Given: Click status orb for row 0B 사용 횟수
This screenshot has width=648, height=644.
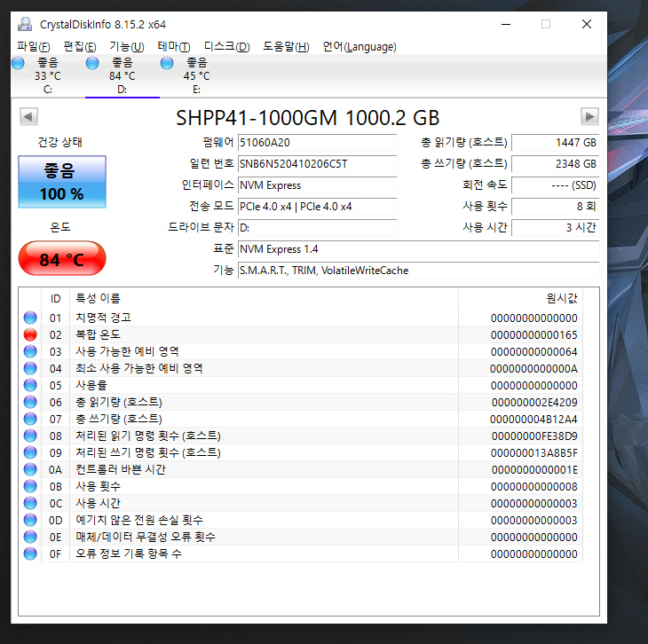Looking at the screenshot, I should point(30,486).
